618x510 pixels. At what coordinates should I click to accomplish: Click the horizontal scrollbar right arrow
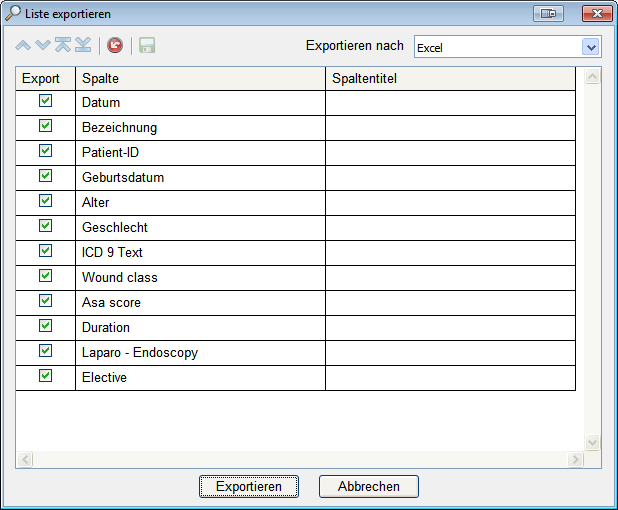(x=575, y=459)
